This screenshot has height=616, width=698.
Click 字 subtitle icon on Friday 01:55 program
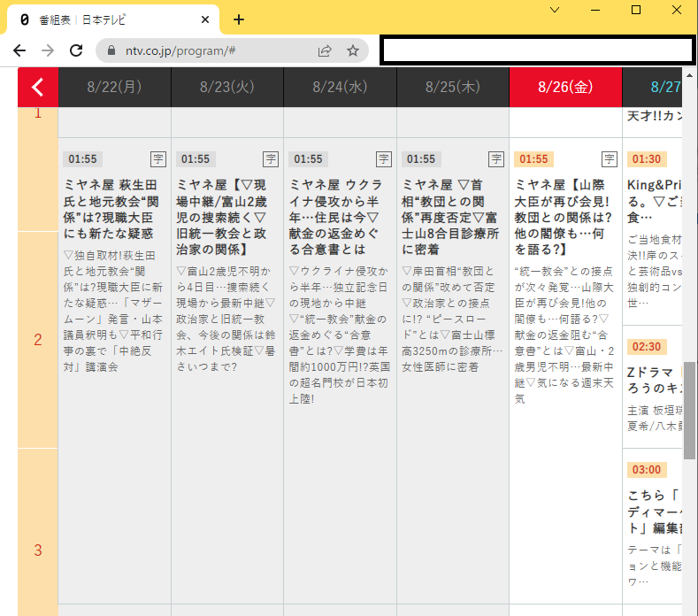point(610,159)
